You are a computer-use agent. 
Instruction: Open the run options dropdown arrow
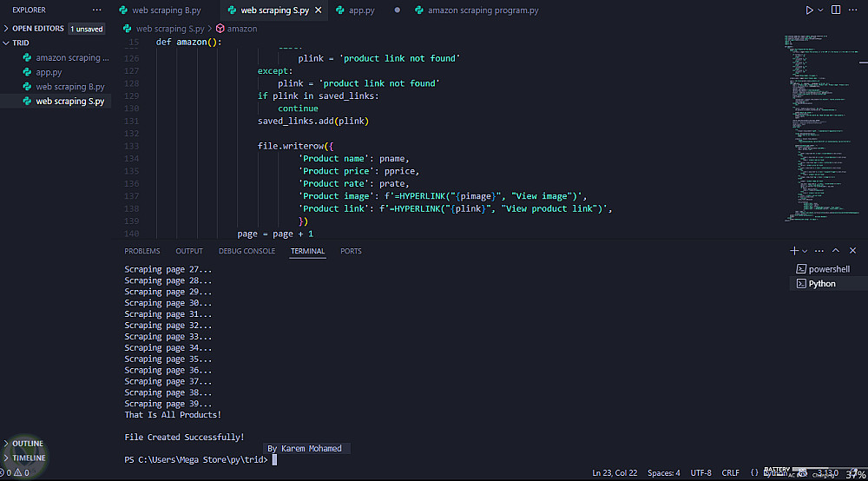click(x=820, y=10)
